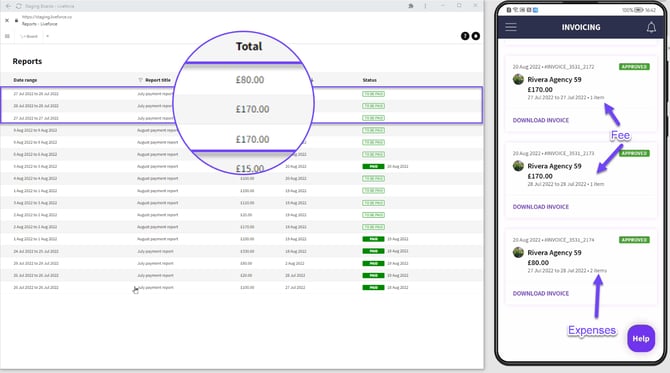Screen dimensions: 670x373
Task: Click the black user account icon
Action: point(476,36)
